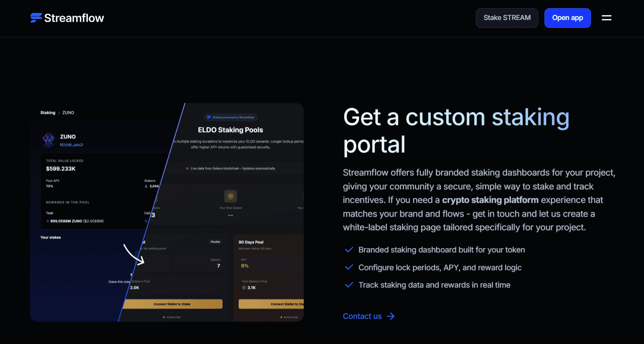Click the 2.0K staked in pool value
Image resolution: width=644 pixels, height=344 pixels.
[x=135, y=288]
